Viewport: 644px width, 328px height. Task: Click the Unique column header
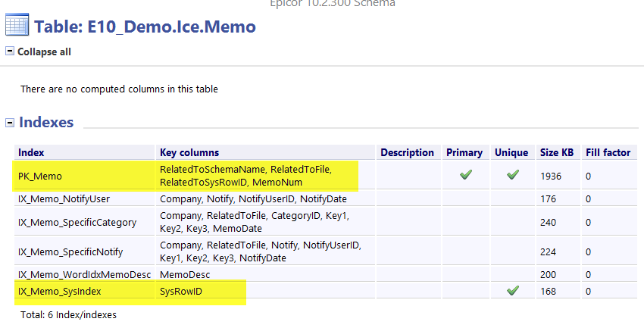click(x=511, y=152)
